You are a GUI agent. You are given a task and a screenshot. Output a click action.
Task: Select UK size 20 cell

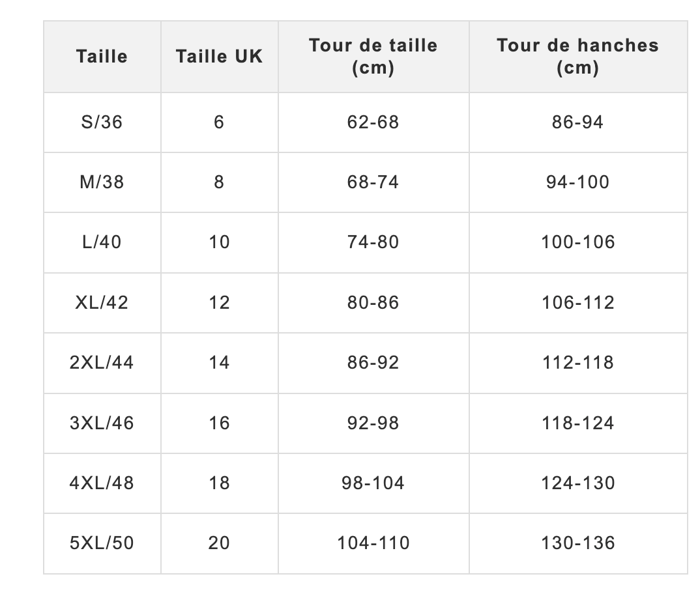point(219,543)
